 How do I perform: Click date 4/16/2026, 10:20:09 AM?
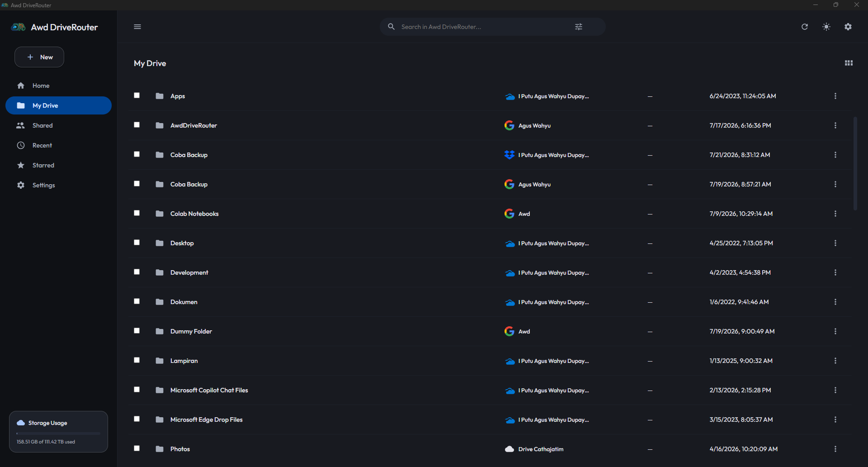coord(744,449)
